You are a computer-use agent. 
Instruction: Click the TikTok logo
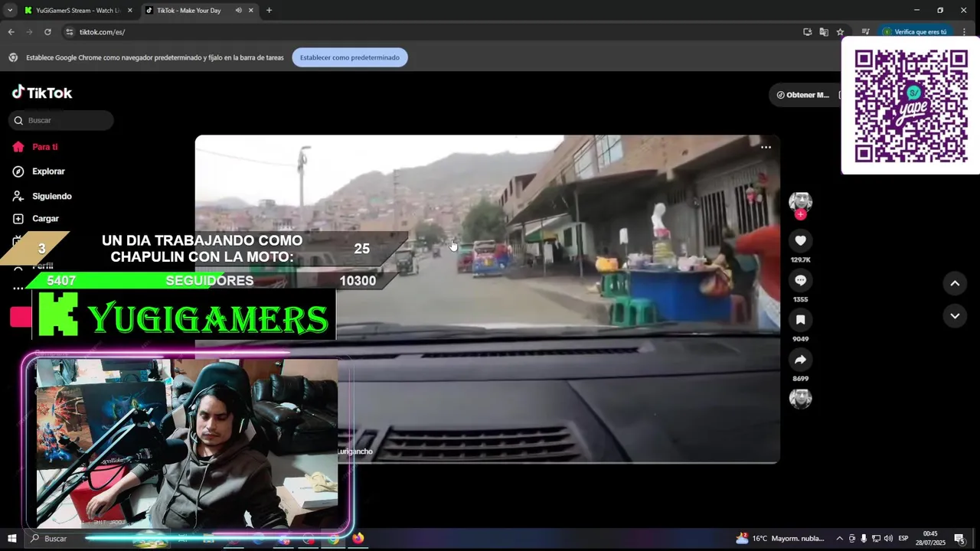42,93
